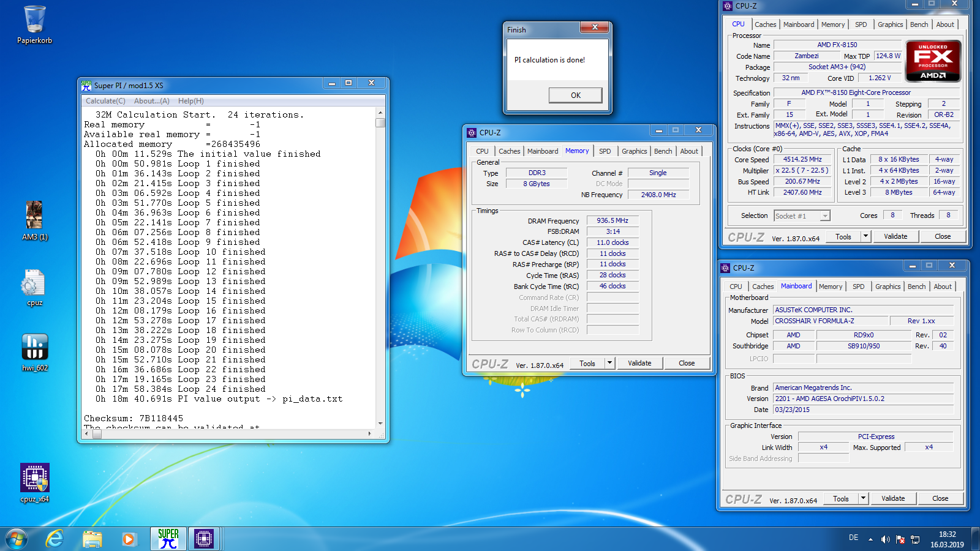
Task: Click the Core Speed 4514.25 MHz value
Action: click(x=802, y=159)
